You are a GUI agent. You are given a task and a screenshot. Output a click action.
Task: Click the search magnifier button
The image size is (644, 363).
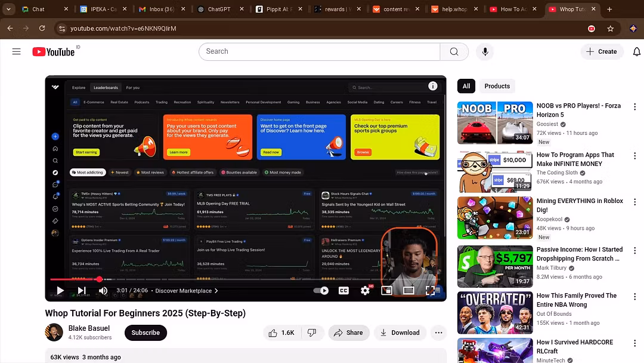tap(454, 51)
